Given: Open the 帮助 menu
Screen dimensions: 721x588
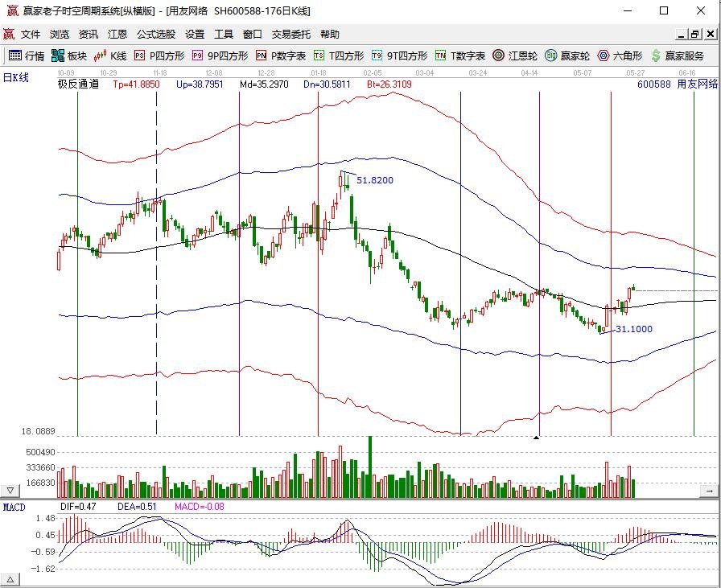Looking at the screenshot, I should (330, 34).
